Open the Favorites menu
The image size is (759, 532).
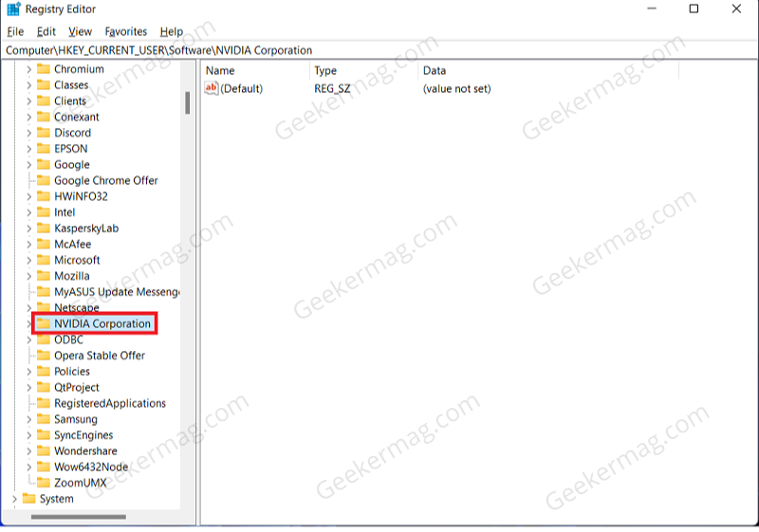126,31
